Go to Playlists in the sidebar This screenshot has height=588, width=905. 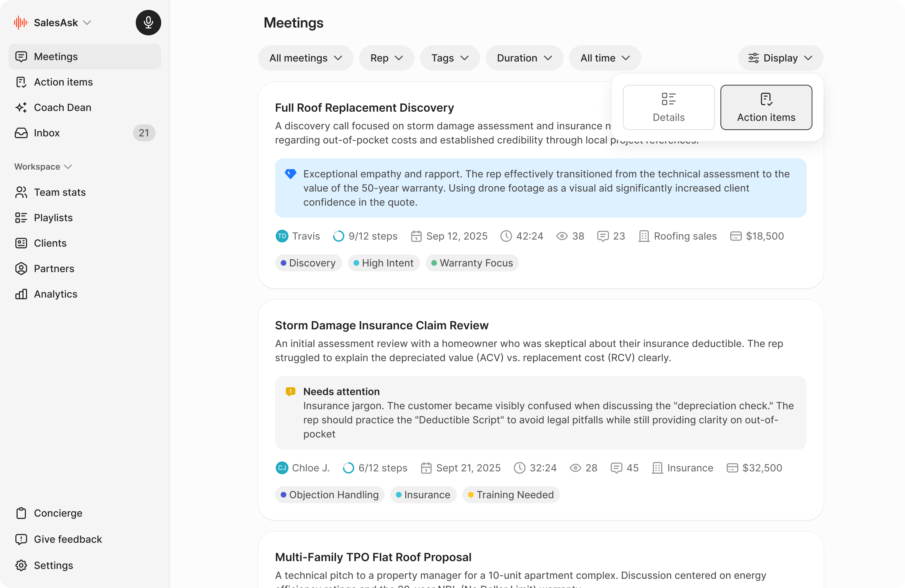click(x=53, y=218)
